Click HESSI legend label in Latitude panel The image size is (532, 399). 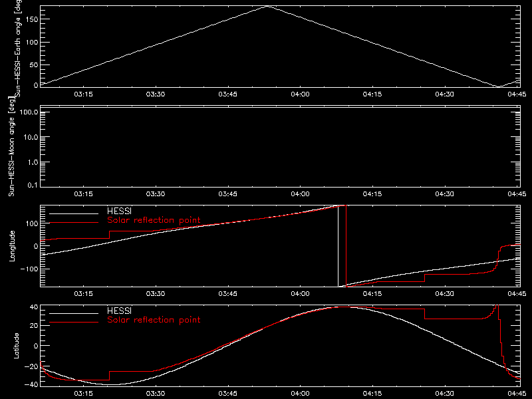(119, 311)
